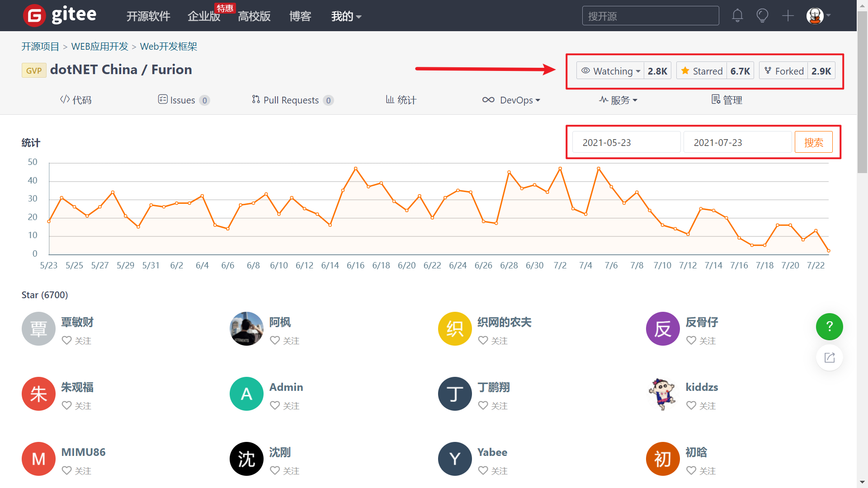Screen dimensions: 868x488
Task: Go to 博客 in navbar
Action: (x=300, y=16)
